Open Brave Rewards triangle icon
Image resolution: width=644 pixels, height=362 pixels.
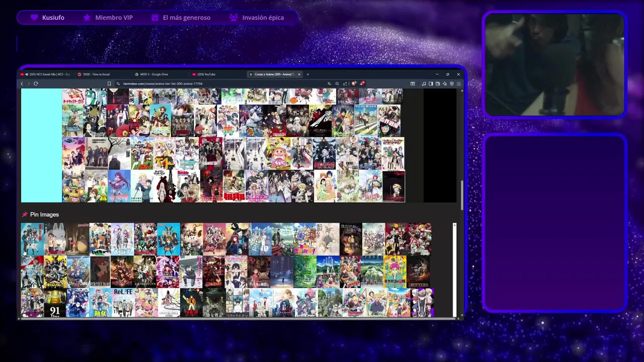[362, 83]
